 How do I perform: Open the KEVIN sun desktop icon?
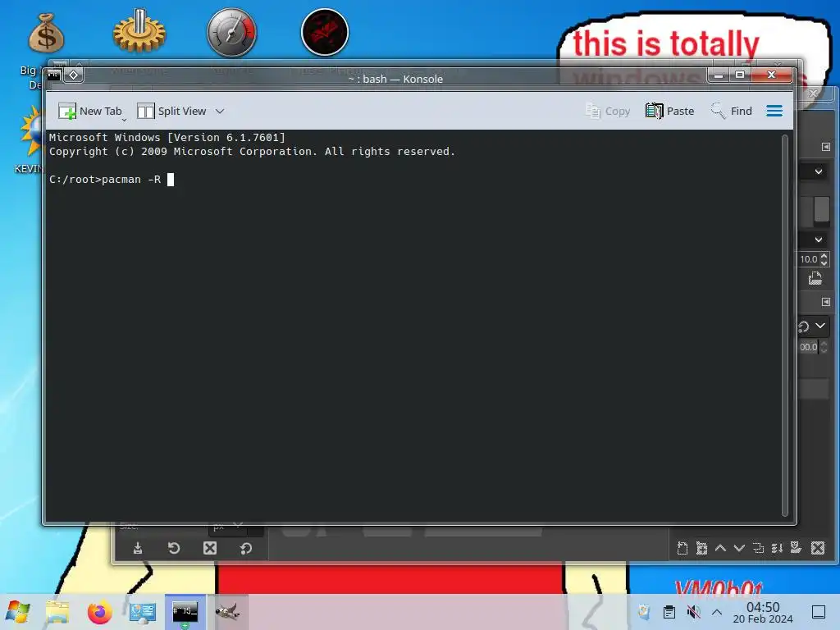coord(31,131)
